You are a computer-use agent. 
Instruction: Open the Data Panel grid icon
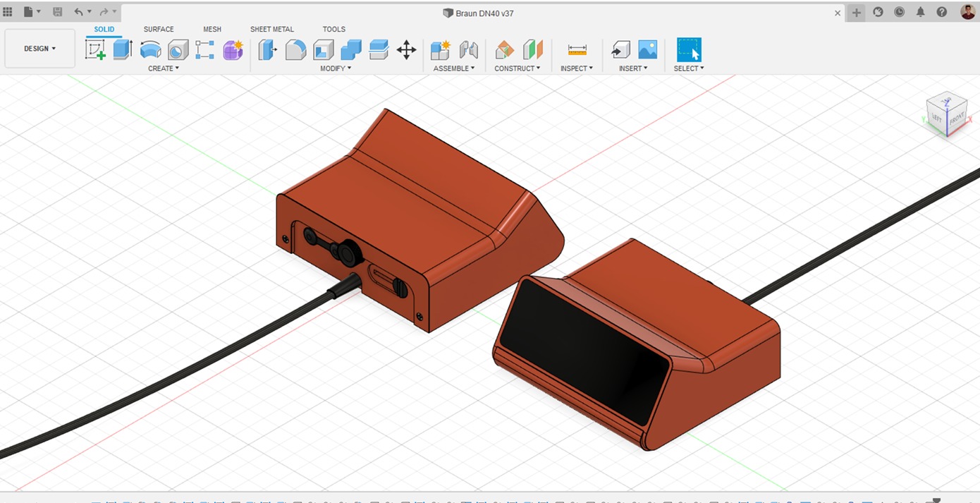[8, 12]
